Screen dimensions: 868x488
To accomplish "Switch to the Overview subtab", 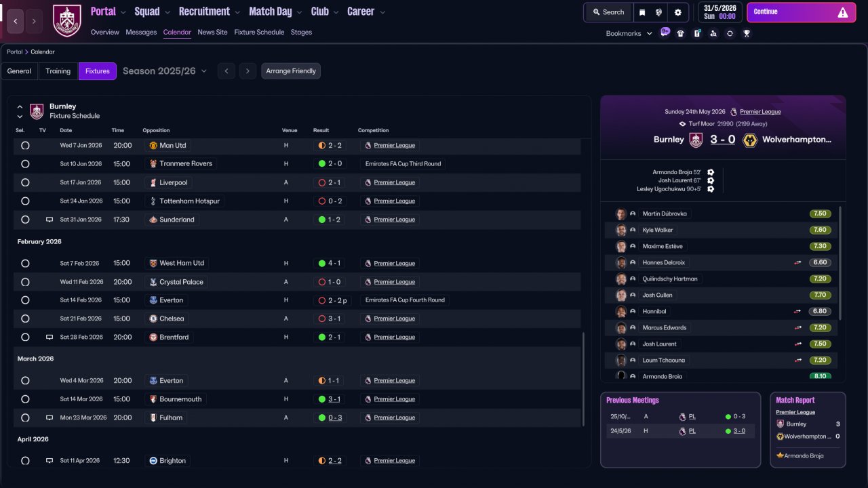I will [105, 32].
